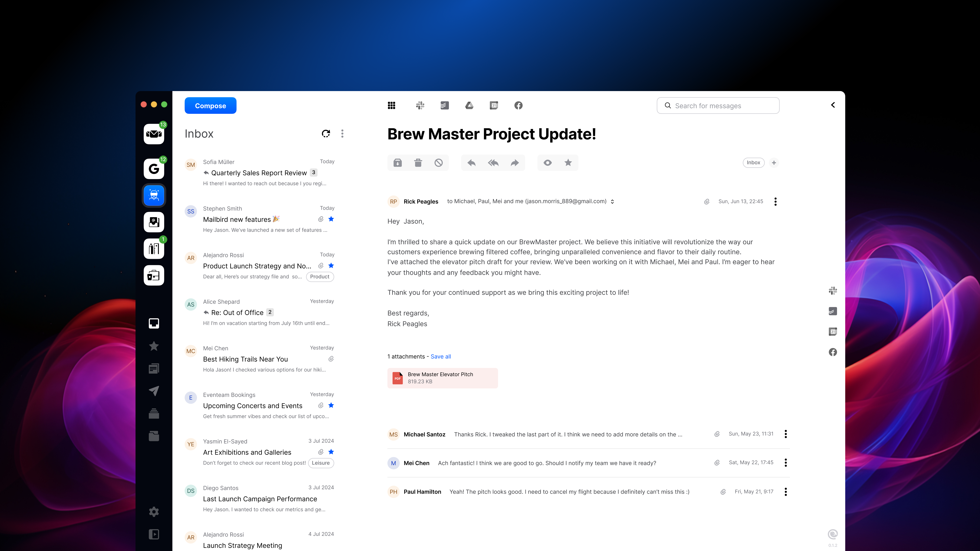The height and width of the screenshot is (551, 980).
Task: Expand the recipients list of Rick Peagles' message
Action: tap(612, 201)
